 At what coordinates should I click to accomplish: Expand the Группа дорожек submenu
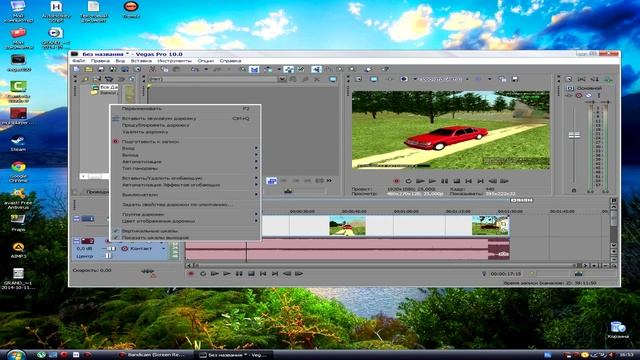pyautogui.click(x=185, y=214)
